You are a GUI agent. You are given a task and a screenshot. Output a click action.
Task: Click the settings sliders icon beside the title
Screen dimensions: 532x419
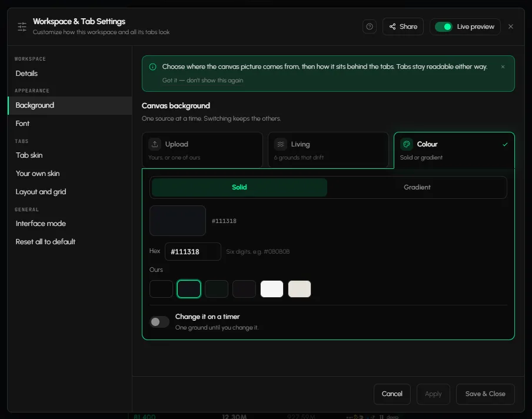(x=22, y=26)
